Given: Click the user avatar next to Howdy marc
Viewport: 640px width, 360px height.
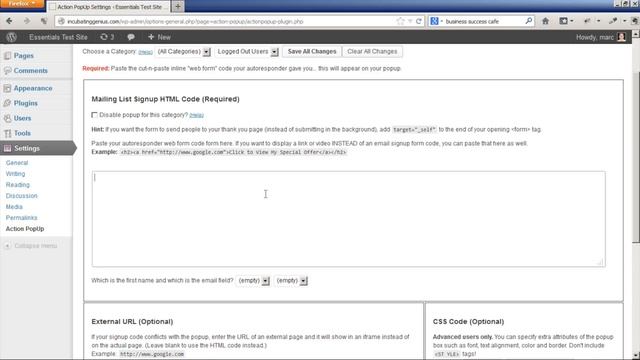Looking at the screenshot, I should tap(621, 37).
